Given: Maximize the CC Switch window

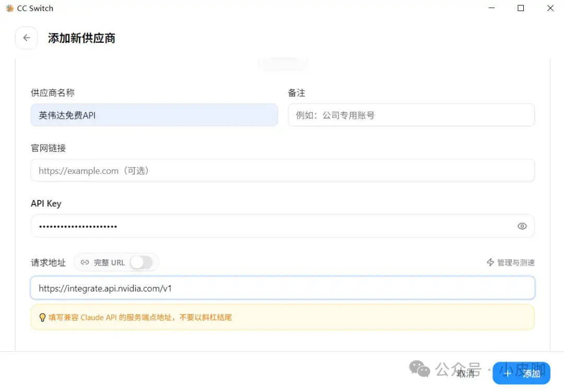Looking at the screenshot, I should click(x=521, y=8).
